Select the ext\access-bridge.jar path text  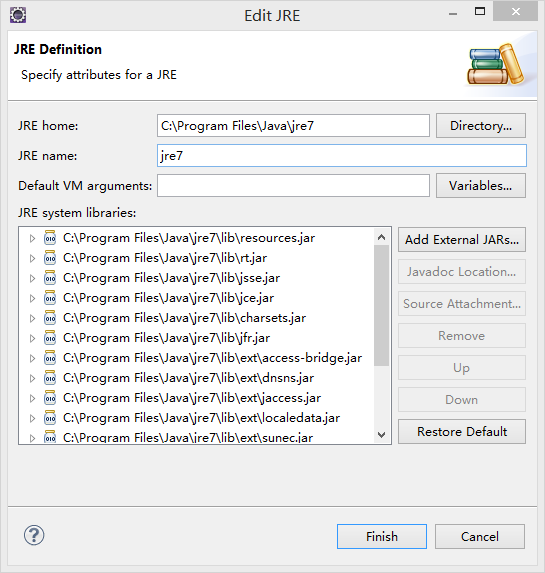point(212,358)
